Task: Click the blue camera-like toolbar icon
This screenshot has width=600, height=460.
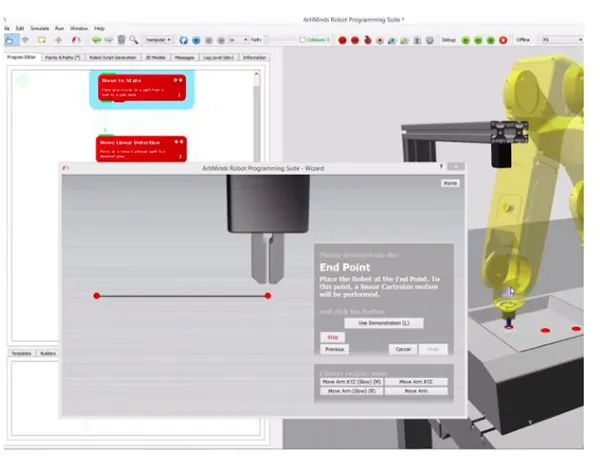Action: 392,40
